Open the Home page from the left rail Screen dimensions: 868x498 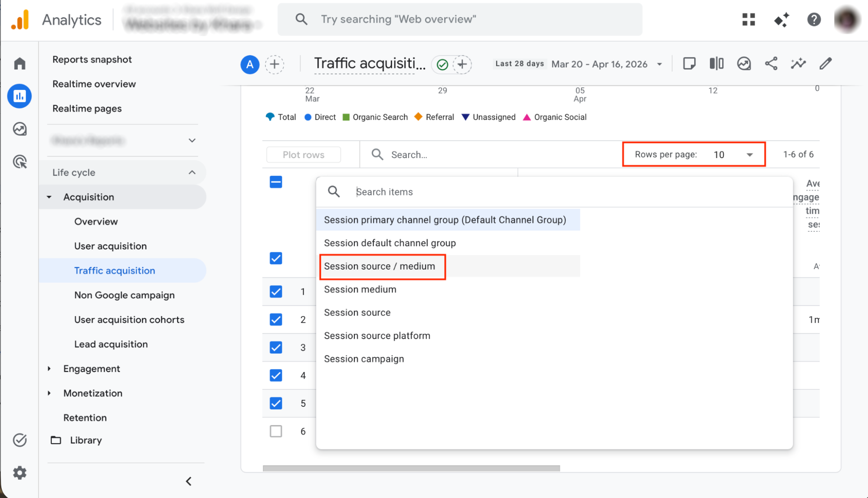[20, 63]
